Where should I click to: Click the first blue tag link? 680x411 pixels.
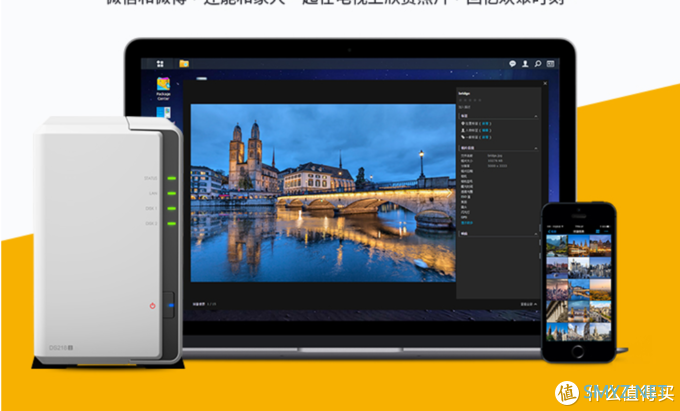pyautogui.click(x=485, y=123)
